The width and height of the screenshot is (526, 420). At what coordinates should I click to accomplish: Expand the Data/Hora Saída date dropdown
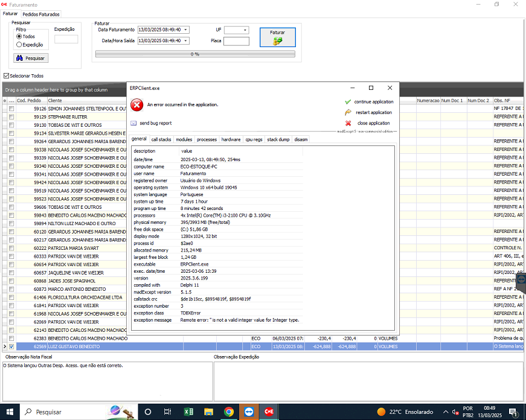click(x=185, y=41)
